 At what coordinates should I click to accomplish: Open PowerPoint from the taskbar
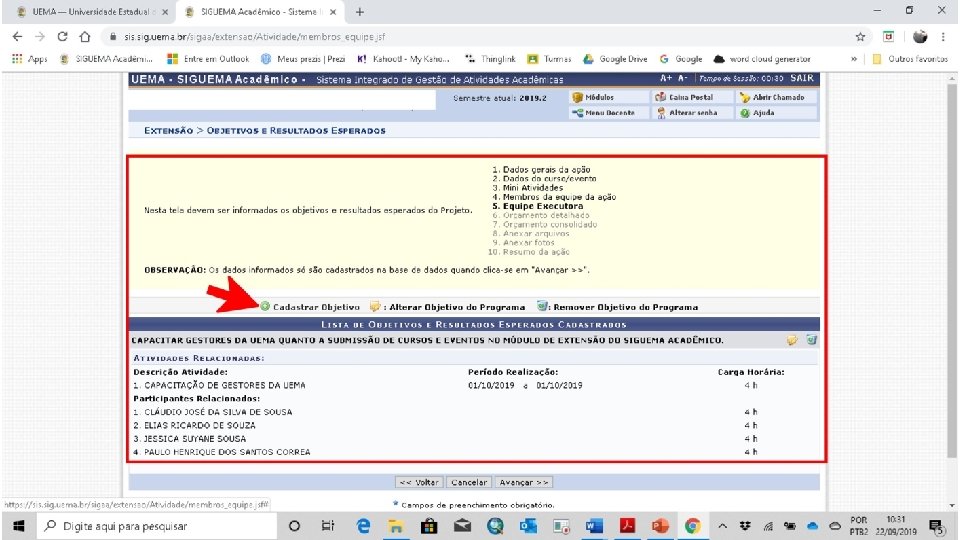pyautogui.click(x=660, y=526)
